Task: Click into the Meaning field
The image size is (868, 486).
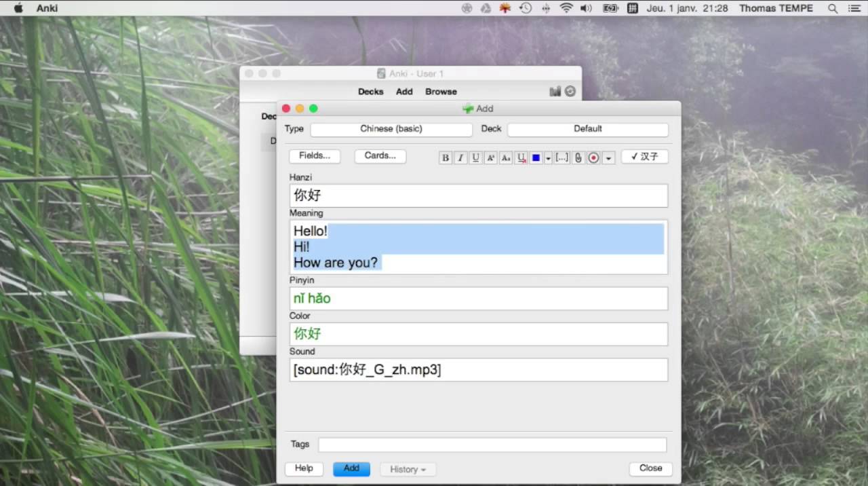Action: pyautogui.click(x=479, y=247)
